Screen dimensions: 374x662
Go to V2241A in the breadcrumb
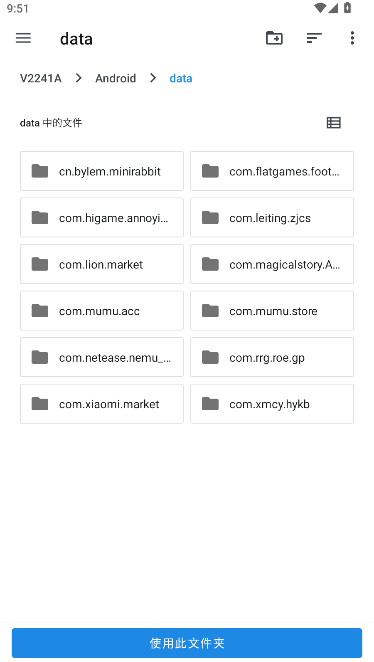point(41,78)
